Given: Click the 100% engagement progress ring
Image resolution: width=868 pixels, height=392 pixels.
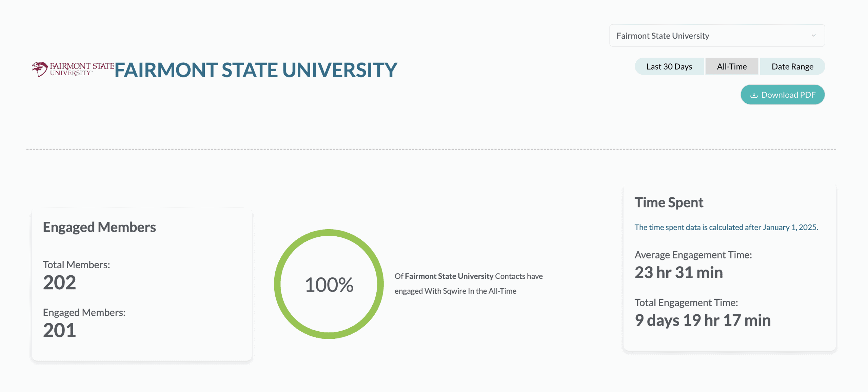Looking at the screenshot, I should (329, 284).
